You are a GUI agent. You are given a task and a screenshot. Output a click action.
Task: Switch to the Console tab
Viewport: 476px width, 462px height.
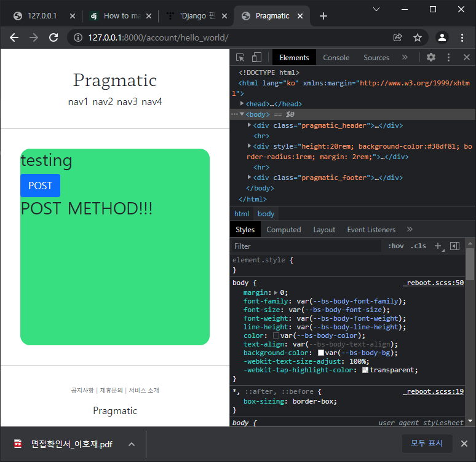point(336,58)
